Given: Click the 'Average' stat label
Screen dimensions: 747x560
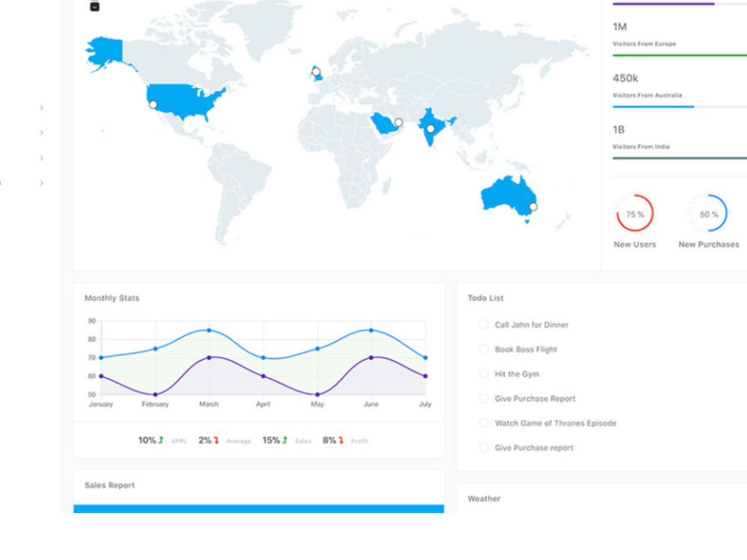Looking at the screenshot, I should click(x=239, y=441).
